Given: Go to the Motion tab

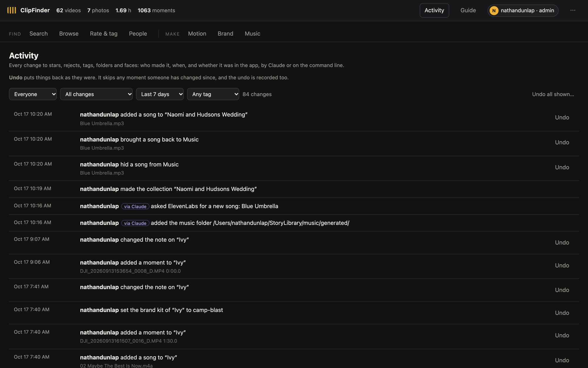Looking at the screenshot, I should (197, 34).
